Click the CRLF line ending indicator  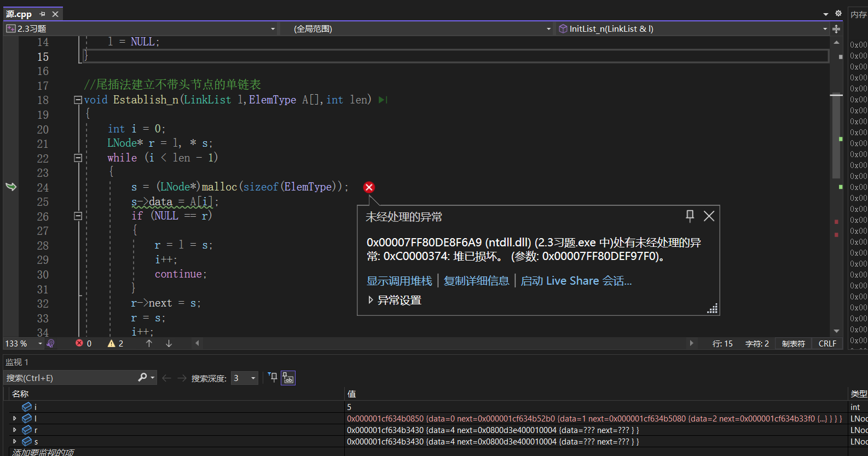827,344
